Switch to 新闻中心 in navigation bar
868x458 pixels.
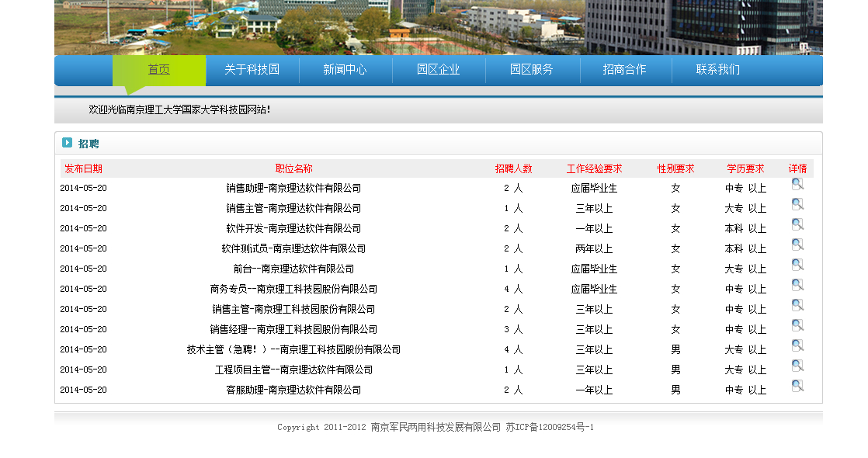coord(345,70)
